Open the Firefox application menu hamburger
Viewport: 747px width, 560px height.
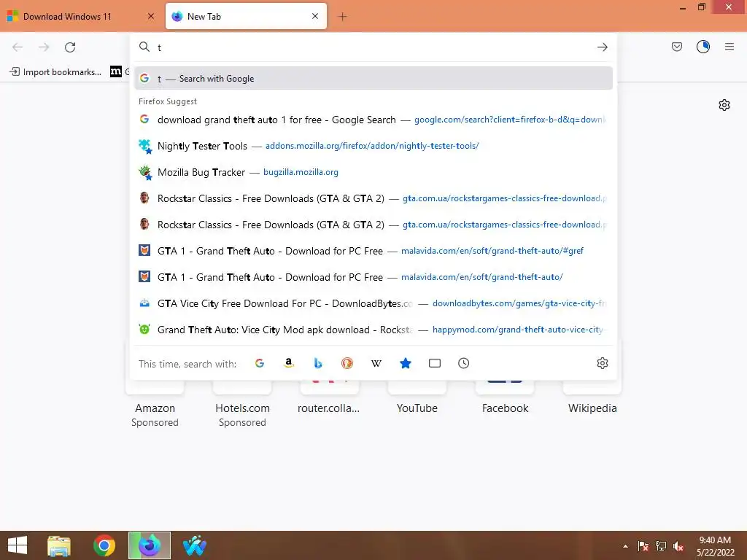pos(729,47)
